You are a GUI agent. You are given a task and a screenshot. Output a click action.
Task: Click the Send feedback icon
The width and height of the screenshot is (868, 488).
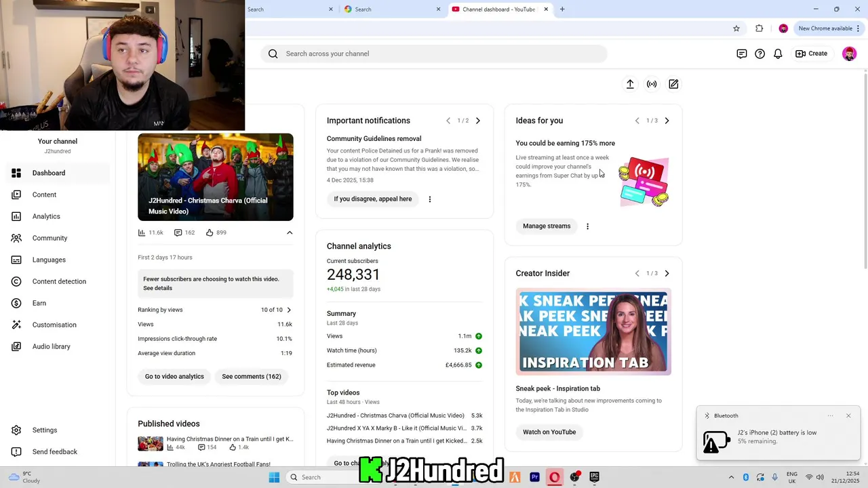pos(17,451)
